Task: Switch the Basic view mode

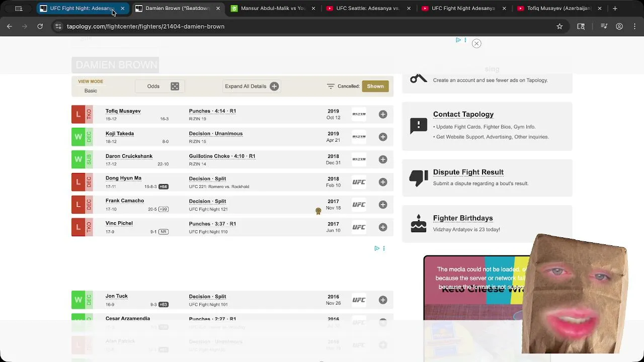Action: pos(91,90)
